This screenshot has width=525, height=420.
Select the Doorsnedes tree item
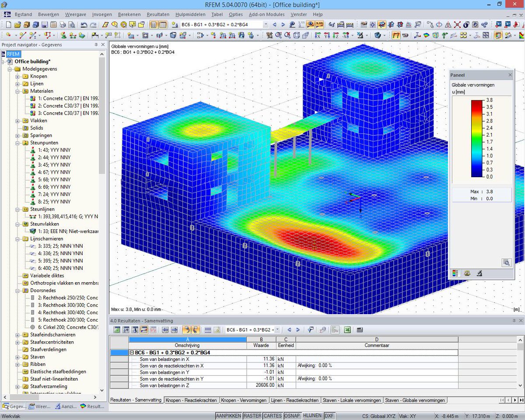coord(42,290)
